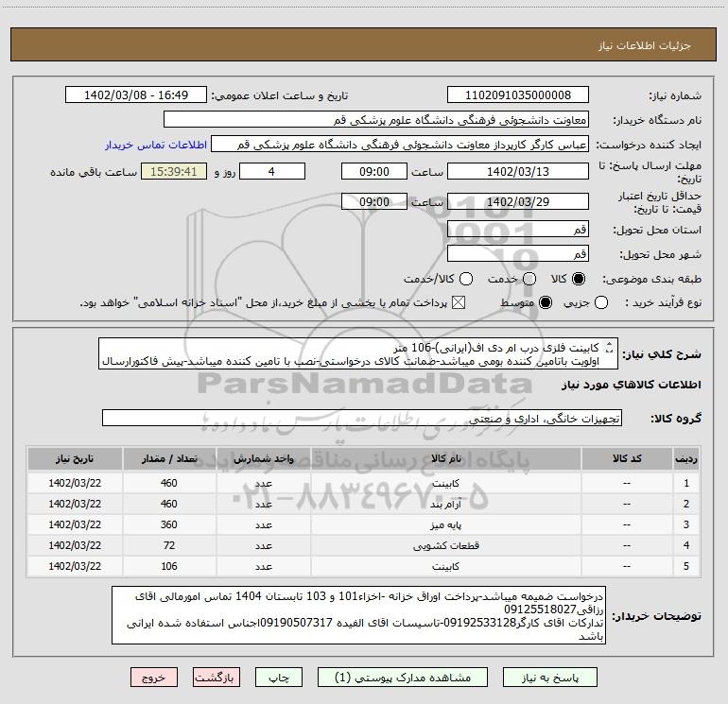728x704 pixels.
Task: Click the بازگشت back button
Action: coord(217,678)
